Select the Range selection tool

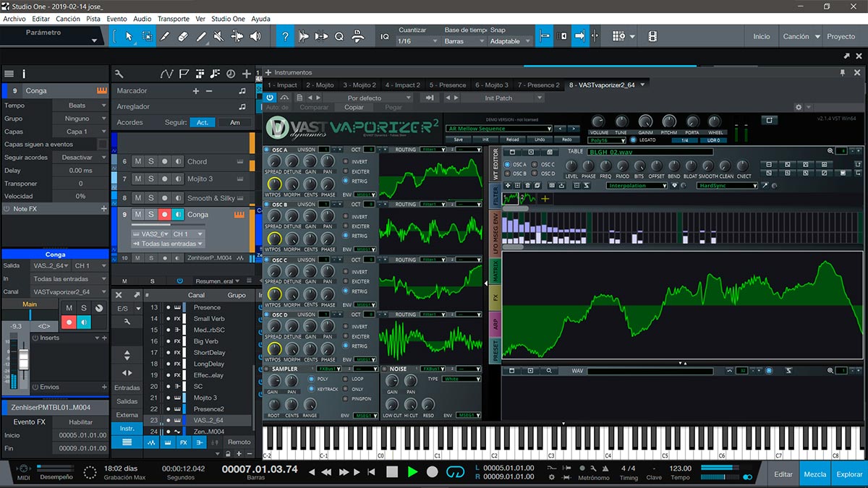pyautogui.click(x=147, y=36)
